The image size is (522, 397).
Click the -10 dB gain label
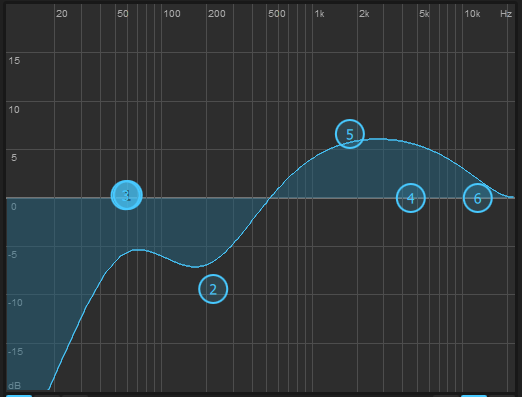(15, 303)
